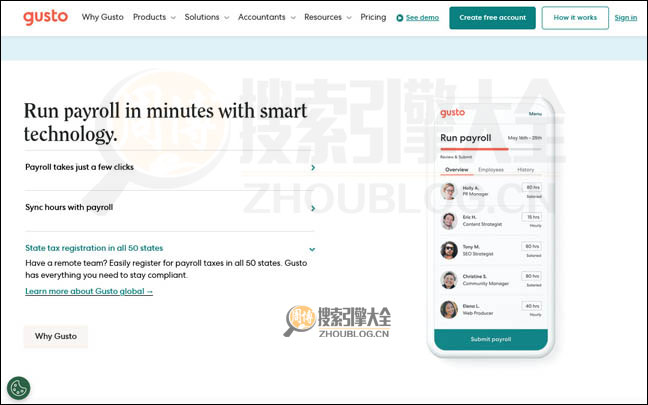Open Accountants menu
This screenshot has height=405, width=648.
tap(262, 17)
